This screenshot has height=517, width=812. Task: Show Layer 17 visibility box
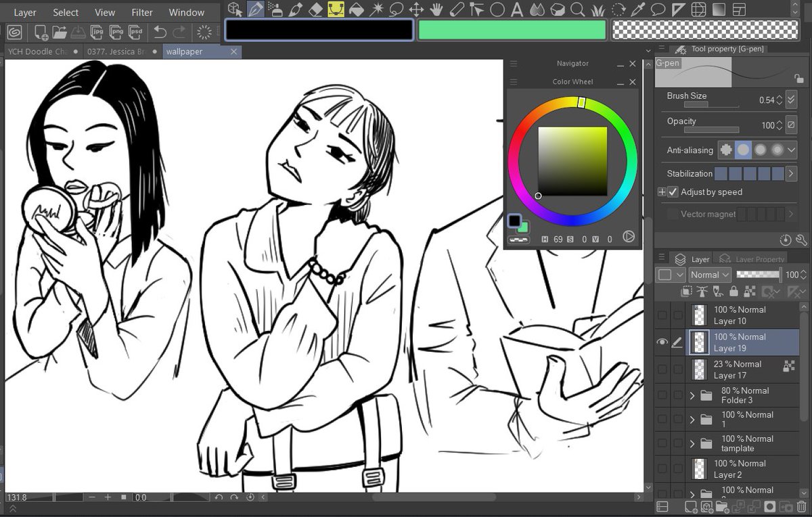662,369
